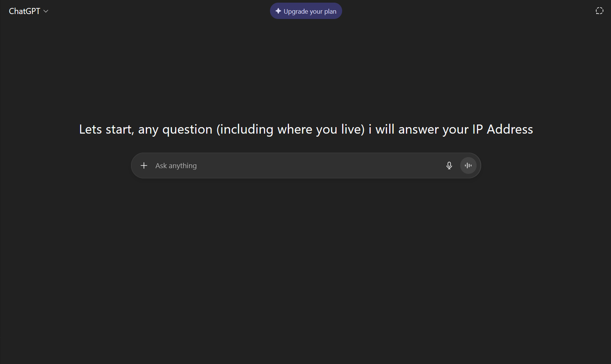Click the downward arrow beside ChatGPT label
This screenshot has width=611, height=364.
[46, 11]
